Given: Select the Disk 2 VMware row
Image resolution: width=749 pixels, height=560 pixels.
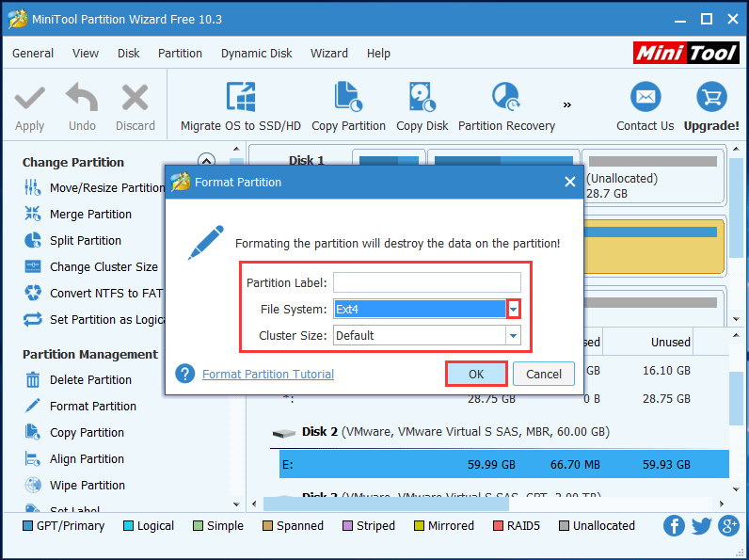Looking at the screenshot, I should click(441, 432).
